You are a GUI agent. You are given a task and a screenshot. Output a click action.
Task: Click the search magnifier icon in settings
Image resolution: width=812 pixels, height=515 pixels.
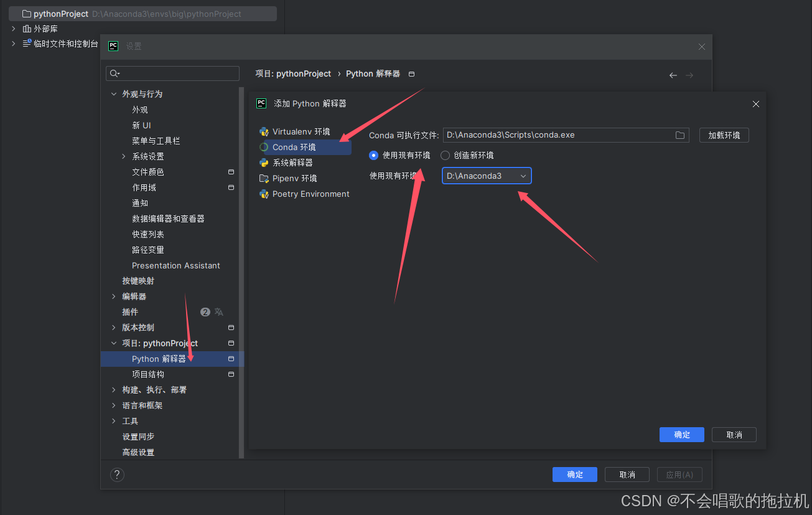pos(114,73)
